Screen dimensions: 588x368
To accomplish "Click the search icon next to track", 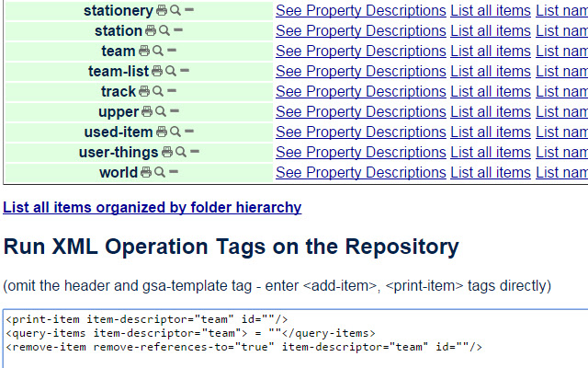I will [x=158, y=91].
